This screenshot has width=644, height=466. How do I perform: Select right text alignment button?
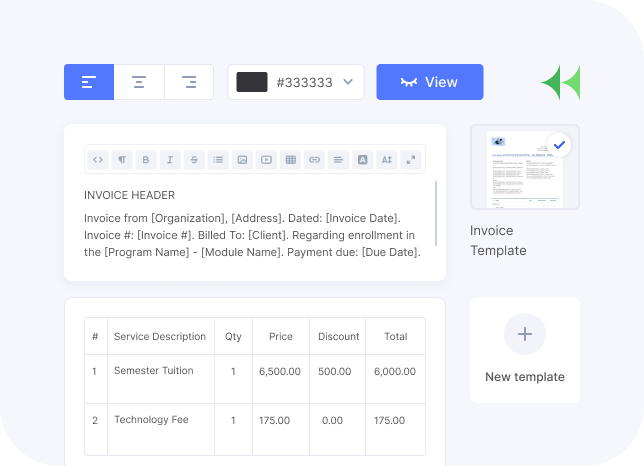coord(189,82)
